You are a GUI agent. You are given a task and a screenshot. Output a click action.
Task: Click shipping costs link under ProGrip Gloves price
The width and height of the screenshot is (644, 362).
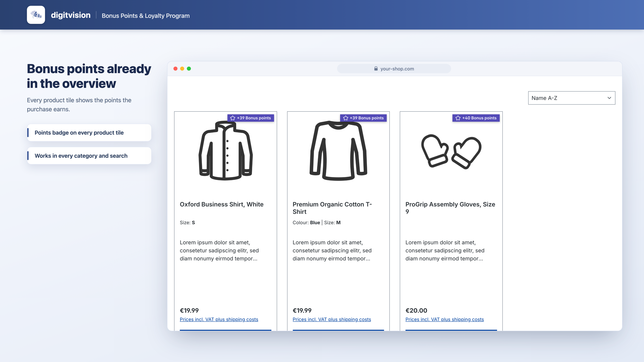[444, 319]
